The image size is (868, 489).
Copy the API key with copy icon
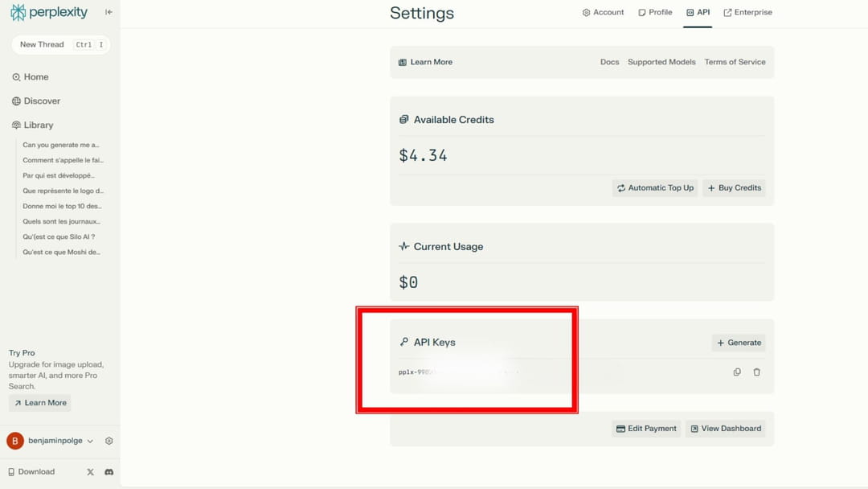tap(737, 372)
